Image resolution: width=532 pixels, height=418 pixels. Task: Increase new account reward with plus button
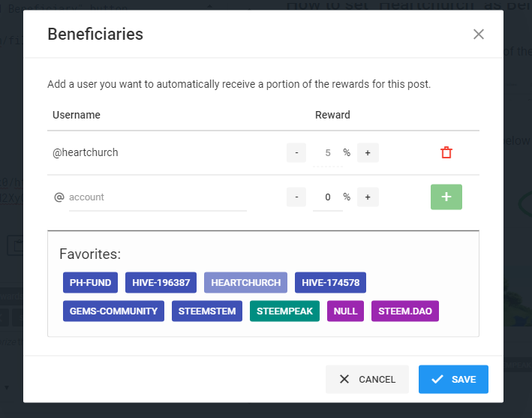pos(368,197)
